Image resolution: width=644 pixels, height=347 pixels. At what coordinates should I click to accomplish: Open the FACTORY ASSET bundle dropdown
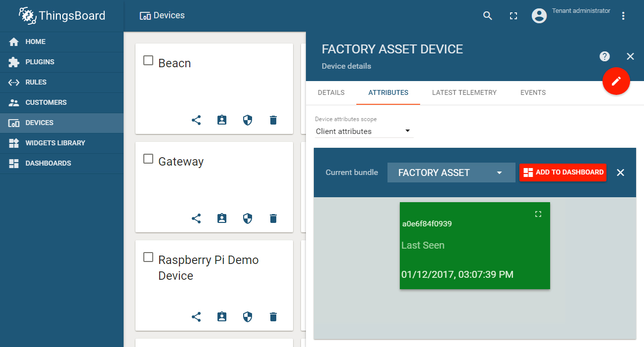pos(451,173)
